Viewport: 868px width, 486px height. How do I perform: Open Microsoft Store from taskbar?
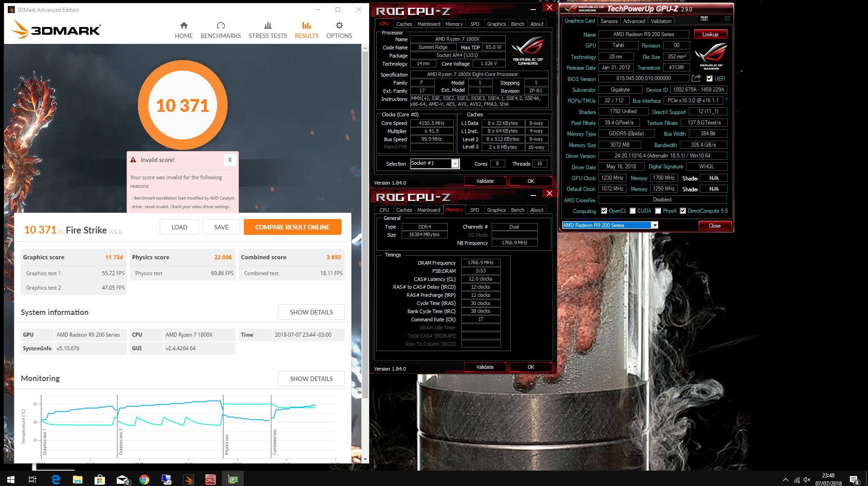click(100, 479)
